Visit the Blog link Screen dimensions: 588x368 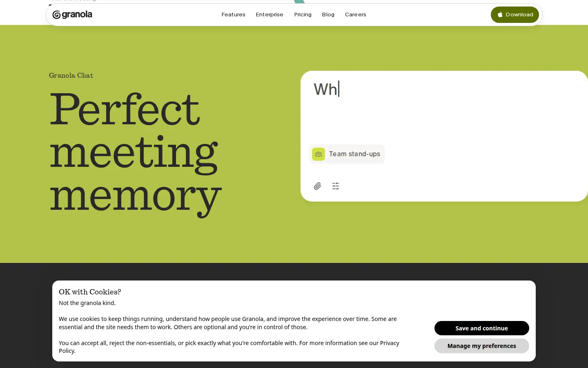pyautogui.click(x=328, y=15)
